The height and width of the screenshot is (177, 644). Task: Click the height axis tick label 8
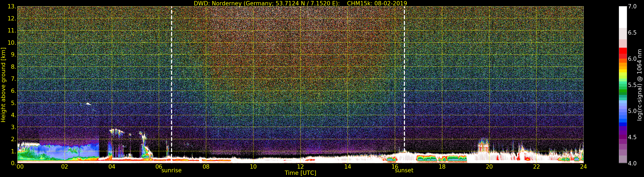click(x=13, y=67)
